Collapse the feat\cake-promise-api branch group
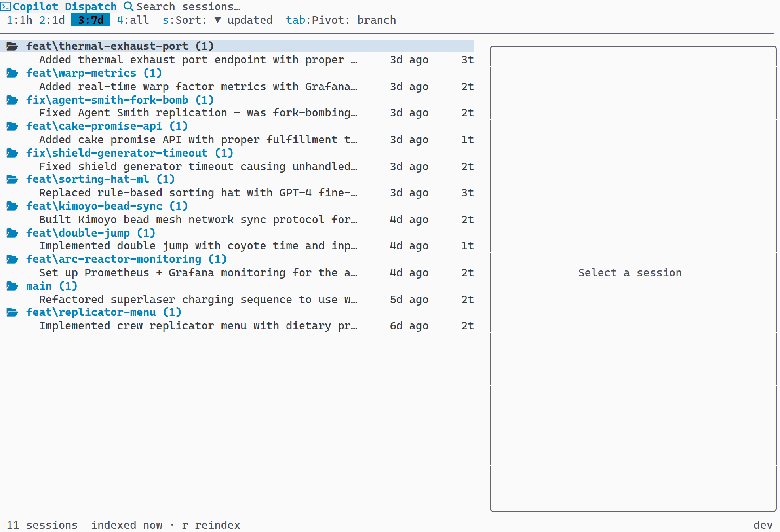Screen dimensions: 780x532 107,126
